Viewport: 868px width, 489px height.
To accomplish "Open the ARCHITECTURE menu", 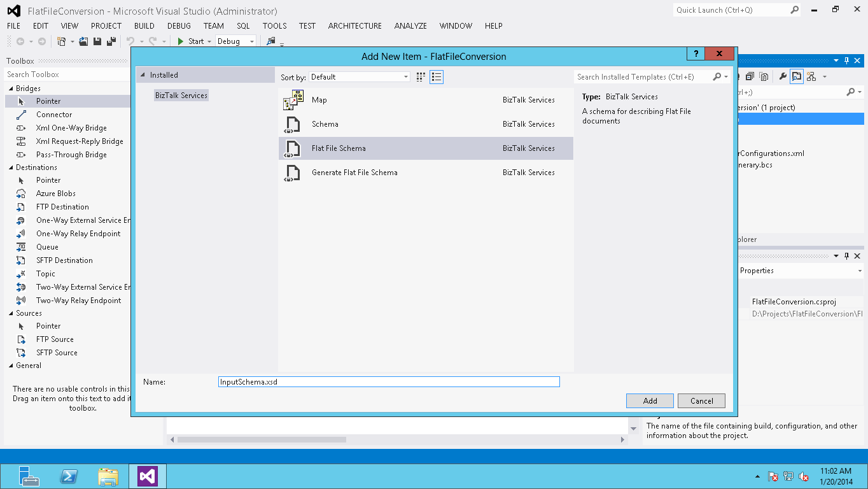I will click(355, 26).
